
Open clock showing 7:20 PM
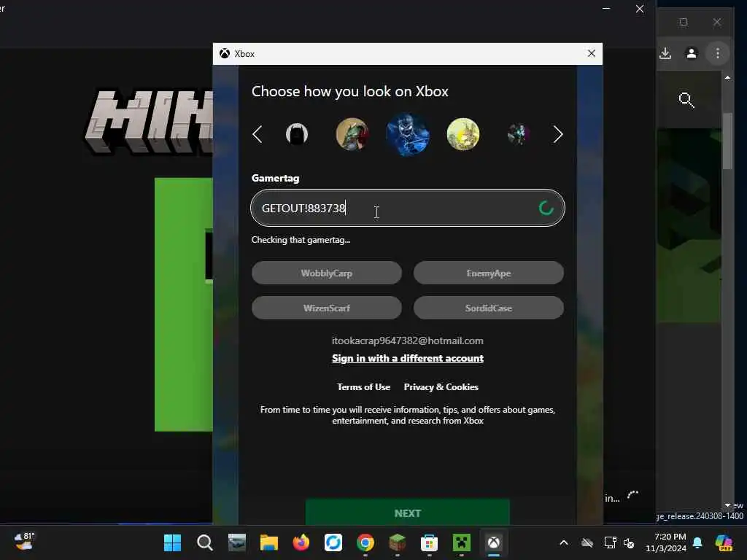coord(666,542)
